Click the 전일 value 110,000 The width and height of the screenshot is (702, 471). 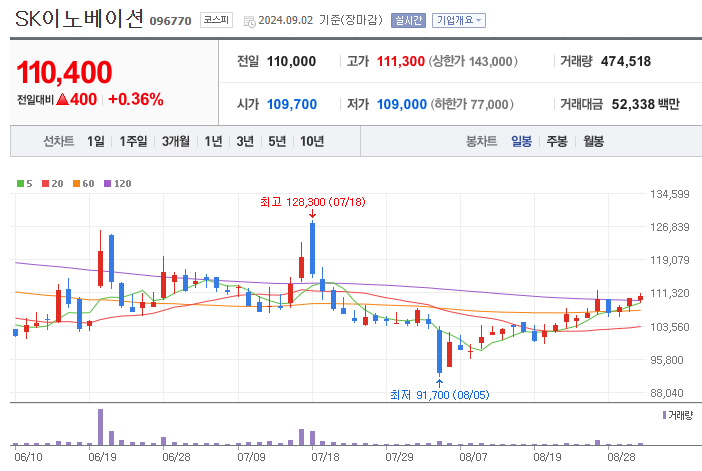tap(291, 61)
